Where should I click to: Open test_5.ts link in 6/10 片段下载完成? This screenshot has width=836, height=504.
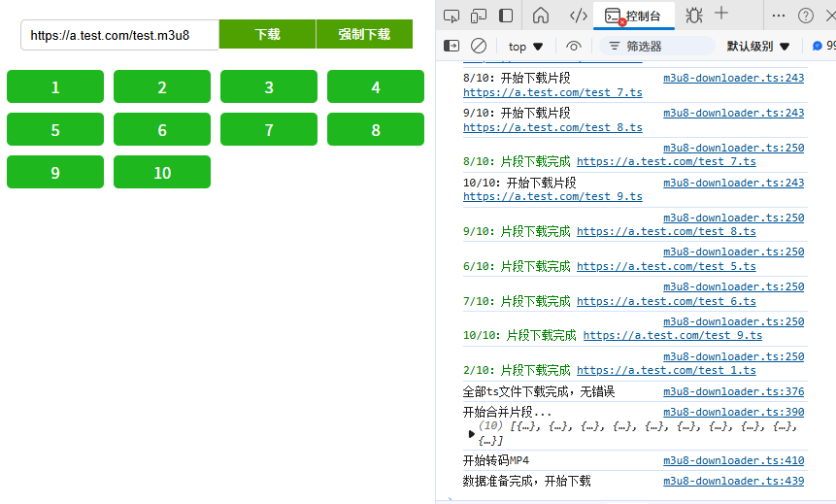click(x=666, y=266)
